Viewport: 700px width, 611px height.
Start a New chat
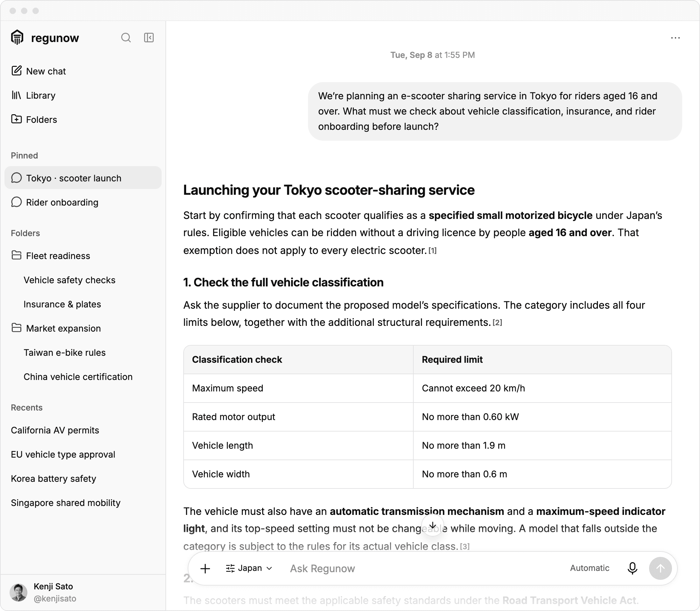pos(83,71)
